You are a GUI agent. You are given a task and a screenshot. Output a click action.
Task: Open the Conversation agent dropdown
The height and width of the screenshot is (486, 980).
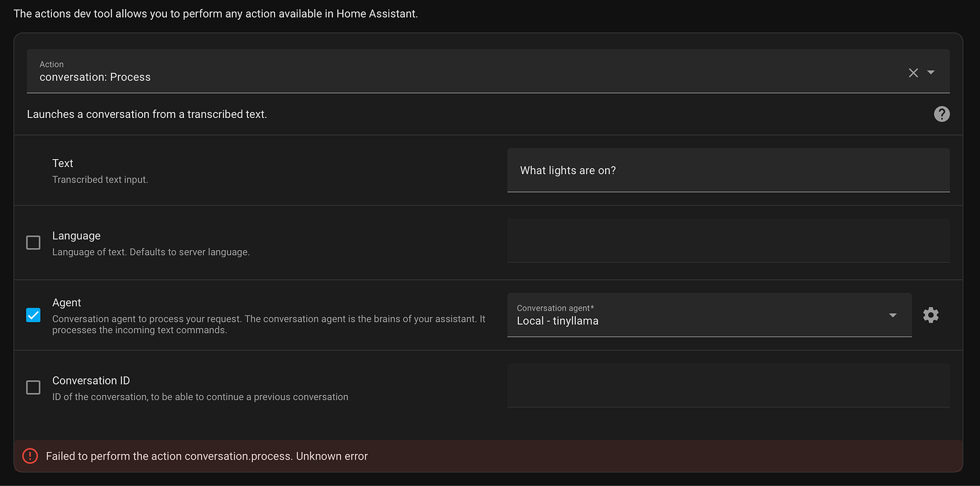click(893, 315)
